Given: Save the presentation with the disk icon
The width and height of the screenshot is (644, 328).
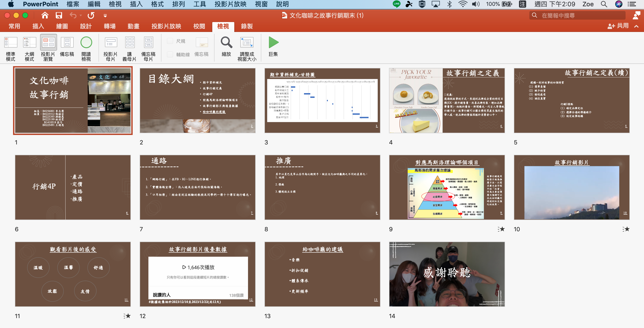Looking at the screenshot, I should 59,16.
